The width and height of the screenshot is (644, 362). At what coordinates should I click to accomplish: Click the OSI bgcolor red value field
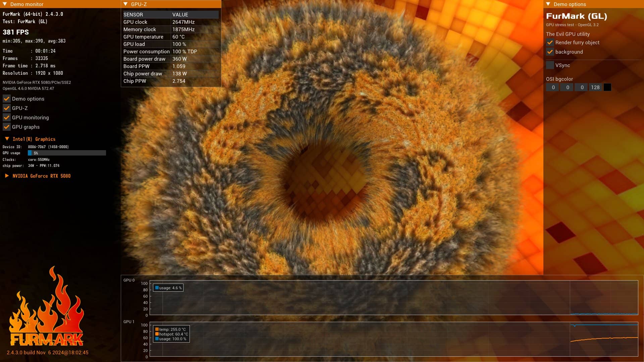[553, 87]
